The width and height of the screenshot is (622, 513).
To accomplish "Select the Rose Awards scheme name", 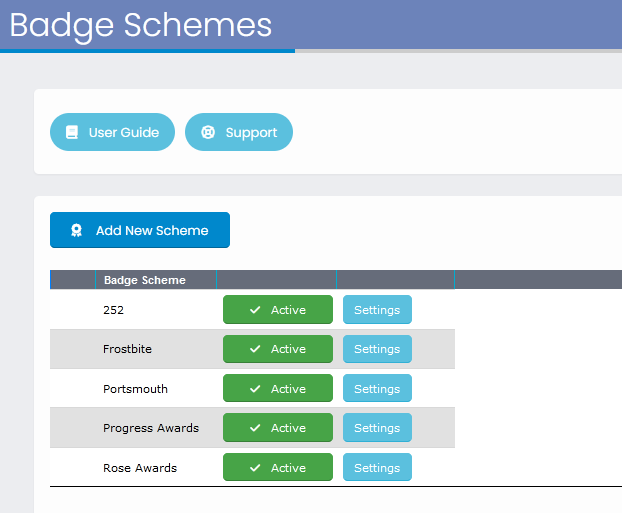I will click(x=140, y=468).
